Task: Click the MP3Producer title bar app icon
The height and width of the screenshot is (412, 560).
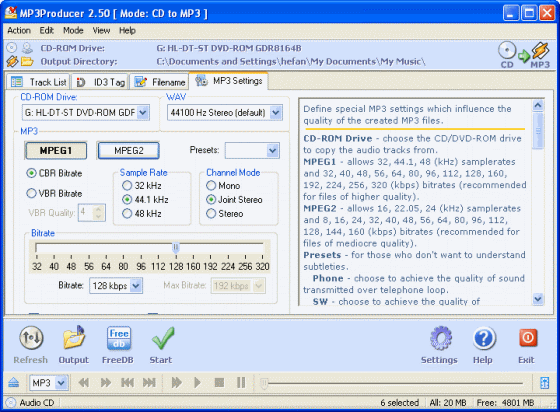Action: click(x=11, y=13)
